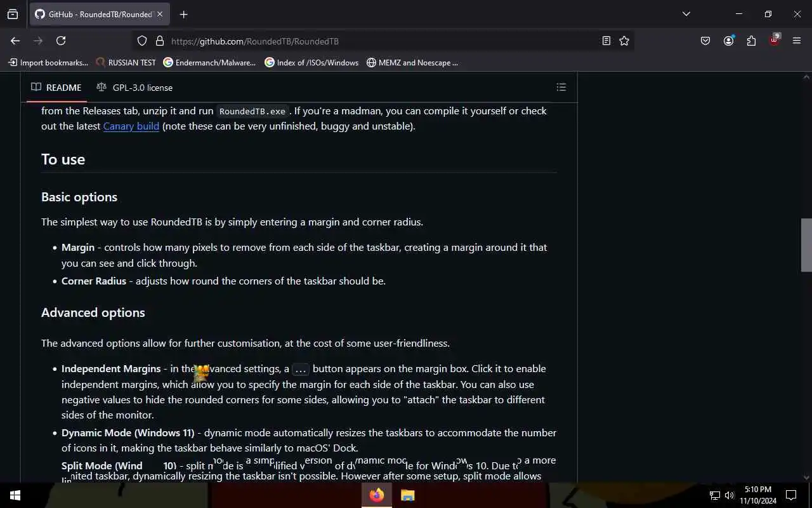Open the notification center icon
The height and width of the screenshot is (508, 812).
coord(791,495)
